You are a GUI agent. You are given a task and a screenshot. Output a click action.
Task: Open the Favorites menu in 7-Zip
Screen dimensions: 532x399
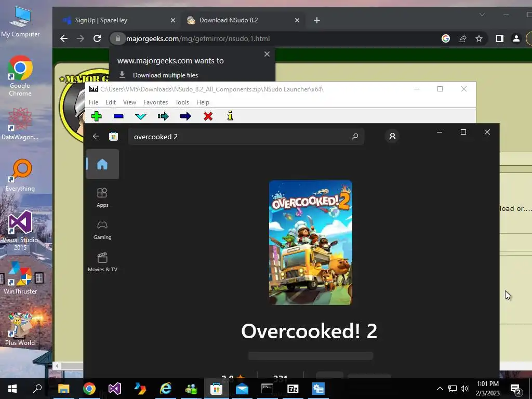click(155, 102)
